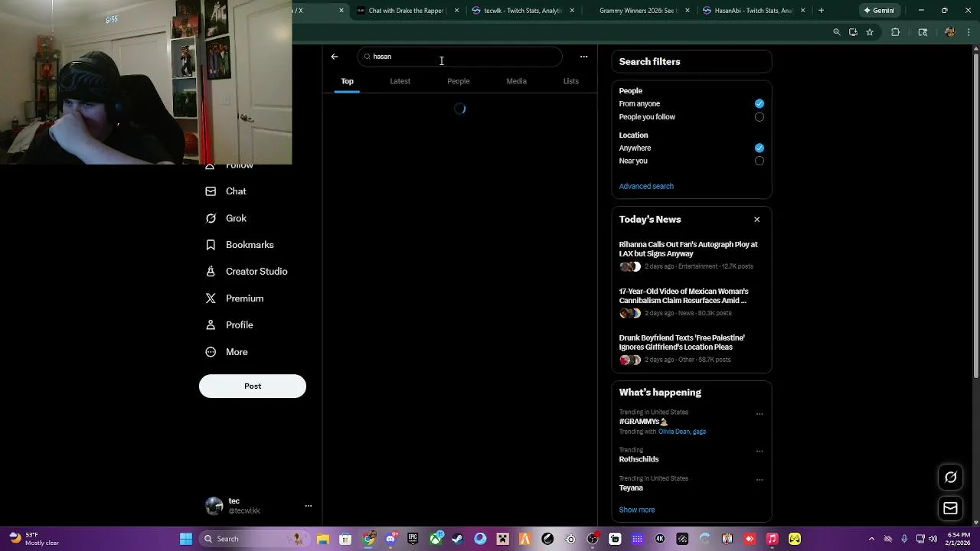Screen dimensions: 980x551
Task: Show hidden system tray icons
Action: point(871,539)
